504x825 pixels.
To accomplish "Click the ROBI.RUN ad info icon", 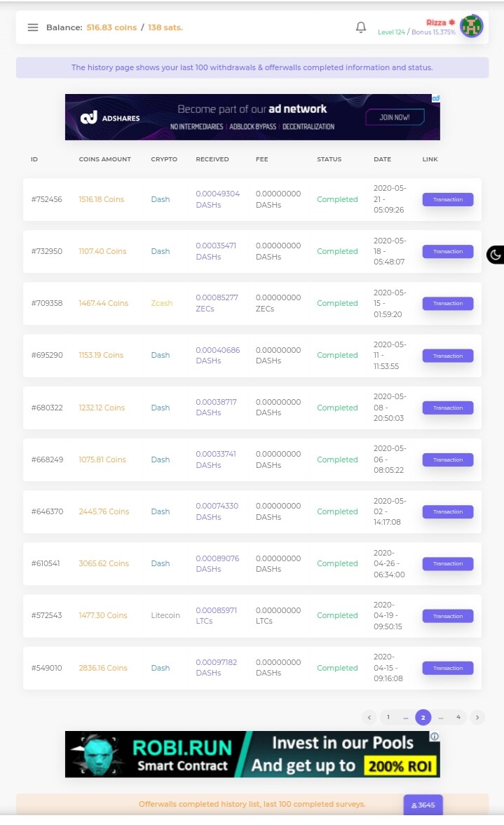I will coord(435,737).
